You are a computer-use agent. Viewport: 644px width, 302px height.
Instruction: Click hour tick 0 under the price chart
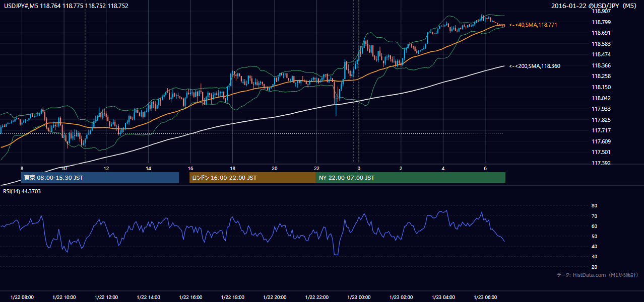[x=359, y=168]
